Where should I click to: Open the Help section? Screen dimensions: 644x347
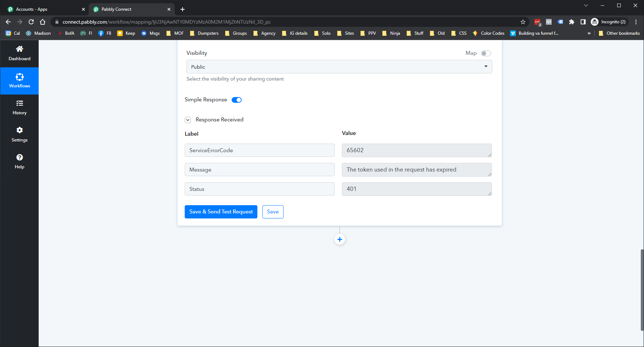click(19, 161)
